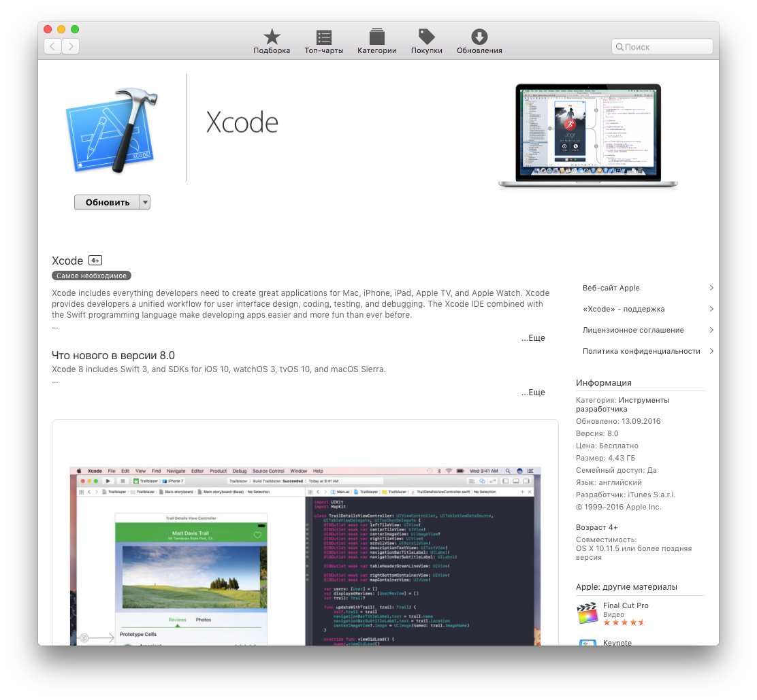757x700 pixels.
Task: Open the Веб-сайт Apple link
Action: point(611,288)
